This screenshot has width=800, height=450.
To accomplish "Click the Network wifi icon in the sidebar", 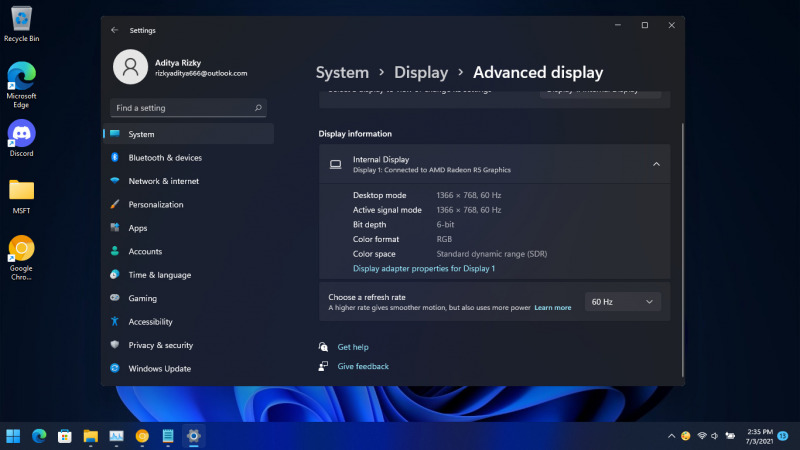I will coord(115,181).
